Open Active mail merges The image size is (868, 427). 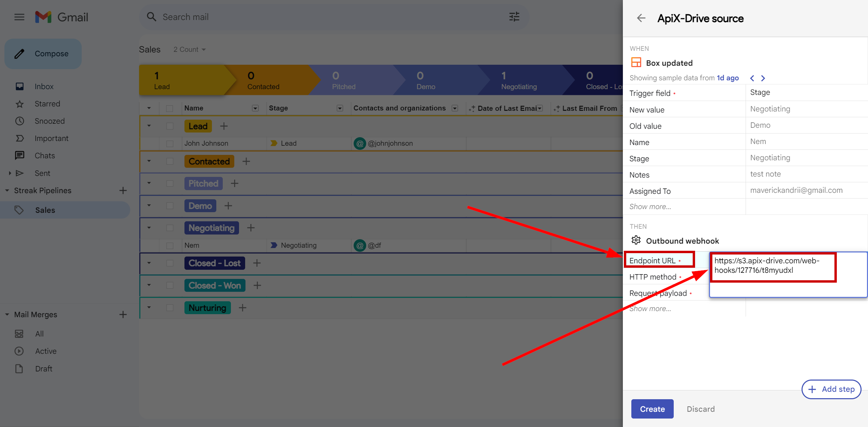[x=46, y=351]
